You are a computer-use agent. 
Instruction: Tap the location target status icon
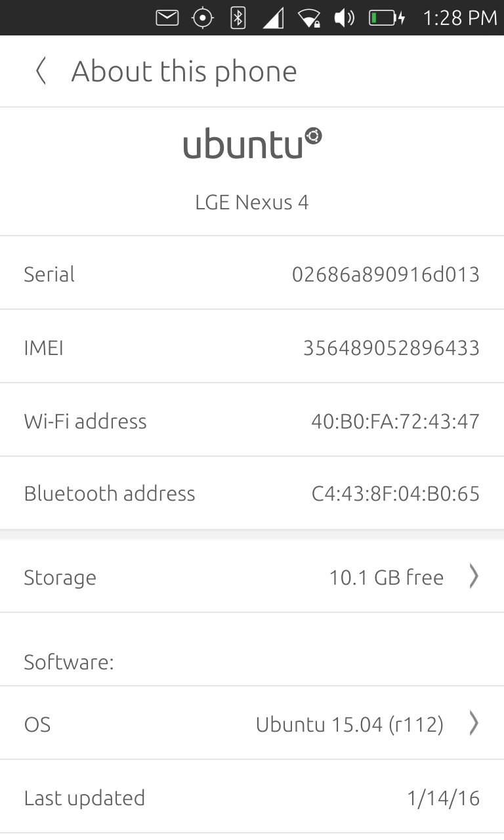[202, 18]
